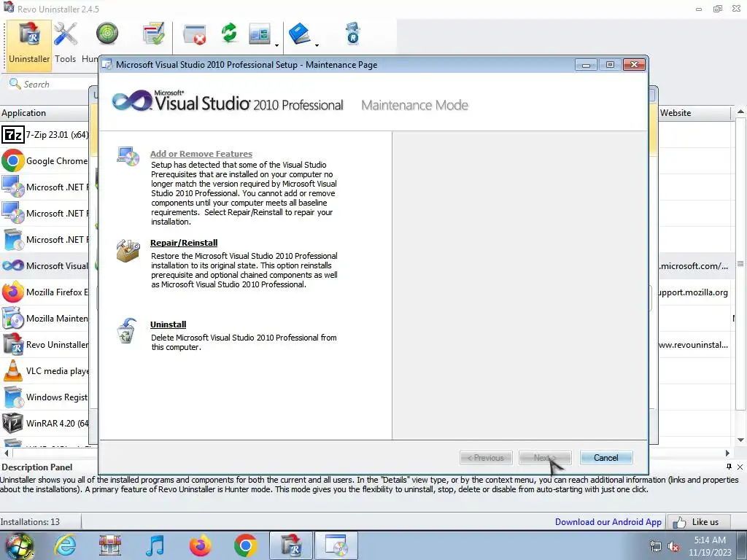747x560 pixels.
Task: Select the Google Chrome entry icon
Action: 13,161
